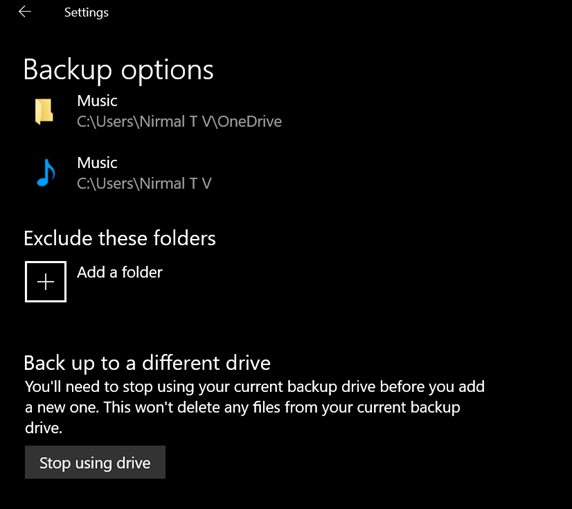Click the word "options" in the page heading
Screen dimensions: 572x509
[167, 70]
